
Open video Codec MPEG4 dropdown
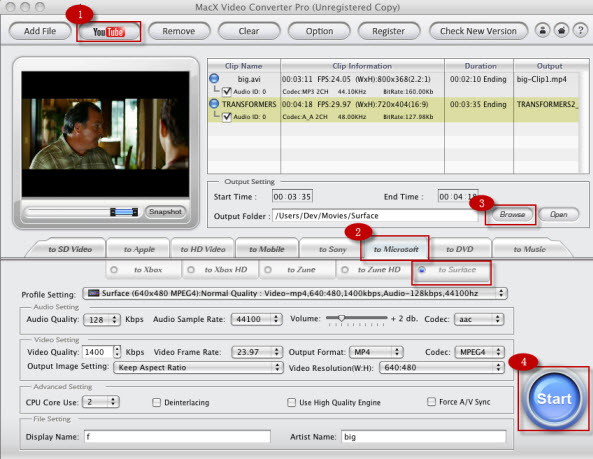click(480, 352)
